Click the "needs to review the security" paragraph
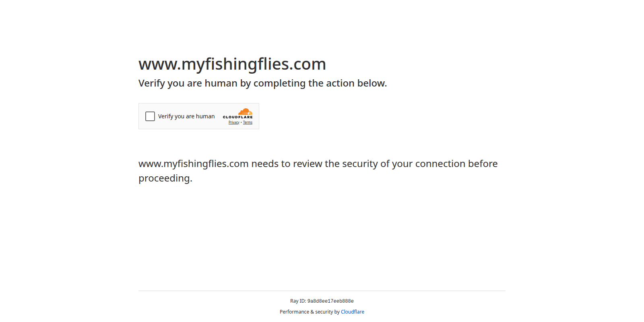This screenshot has width=644, height=322. 318,164
